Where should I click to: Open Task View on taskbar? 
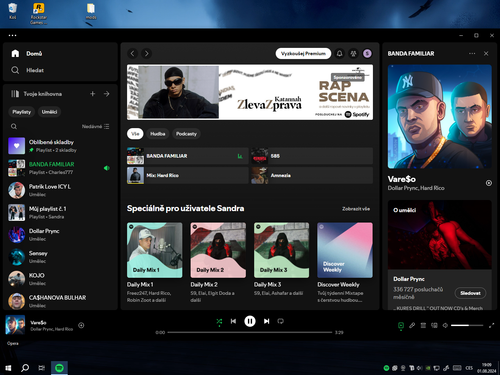coord(42,368)
